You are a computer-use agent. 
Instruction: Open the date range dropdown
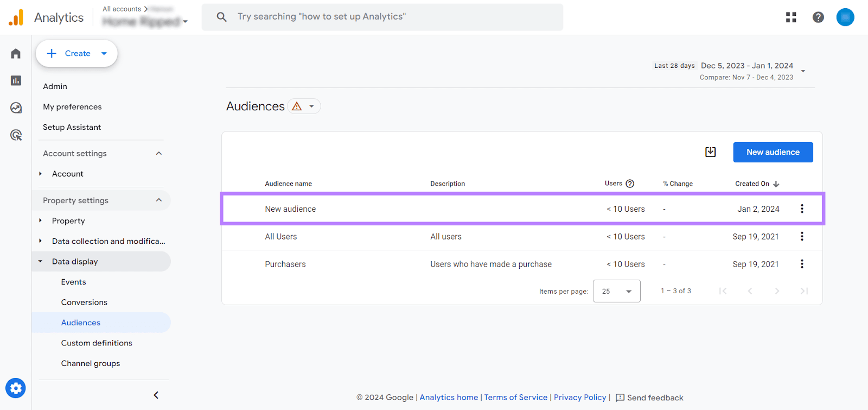[x=803, y=71]
